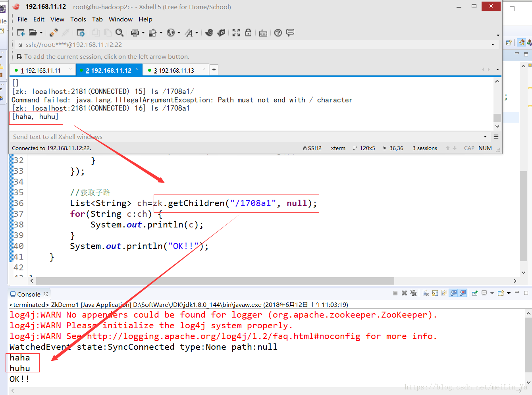The width and height of the screenshot is (532, 395).
Task: Click the Lock screen padlock icon
Action: point(248,33)
